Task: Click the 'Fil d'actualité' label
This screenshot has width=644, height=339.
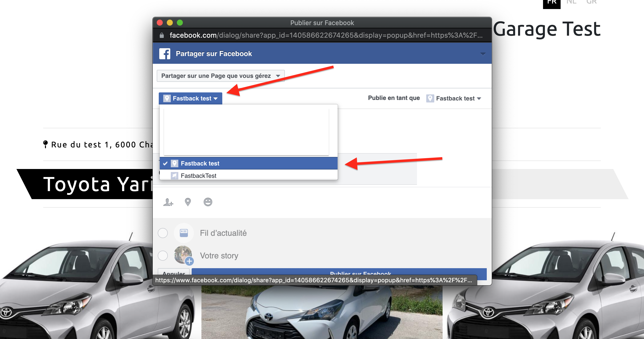Action: 223,233
